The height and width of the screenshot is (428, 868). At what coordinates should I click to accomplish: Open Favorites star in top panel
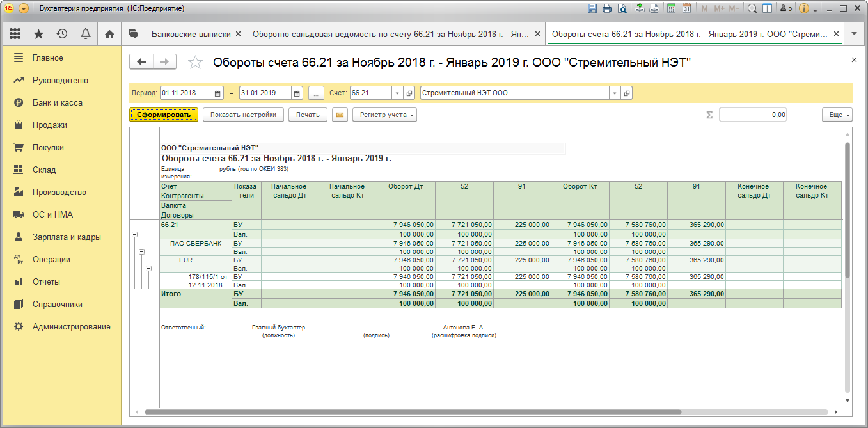(38, 34)
